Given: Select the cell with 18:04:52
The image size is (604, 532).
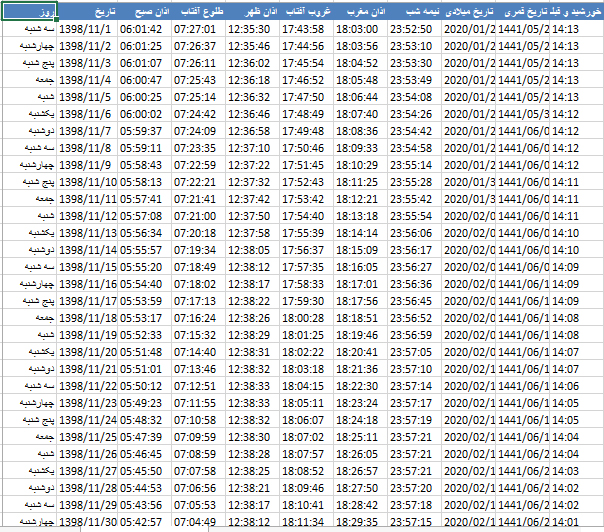Looking at the screenshot, I should click(360, 63).
